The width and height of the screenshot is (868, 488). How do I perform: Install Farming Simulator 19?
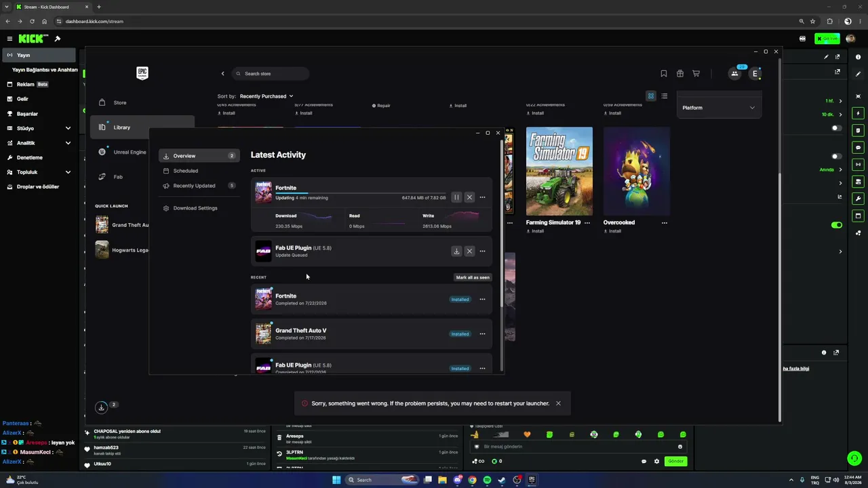(x=536, y=231)
